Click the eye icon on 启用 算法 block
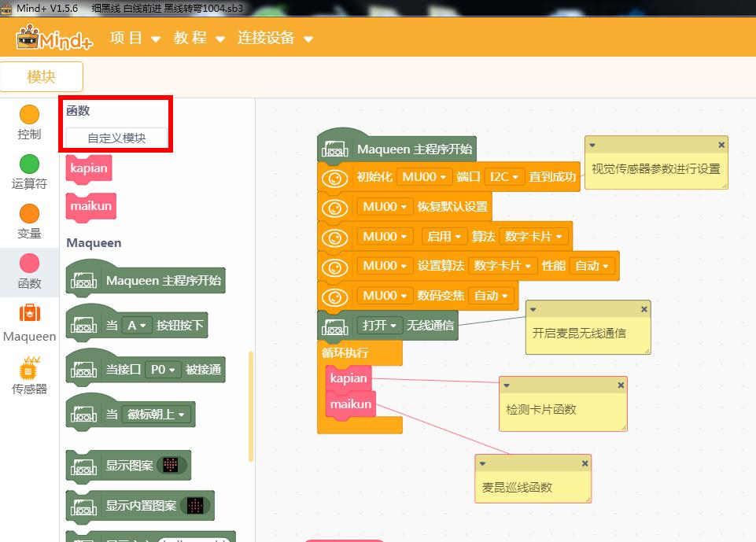This screenshot has height=542, width=756. (334, 238)
